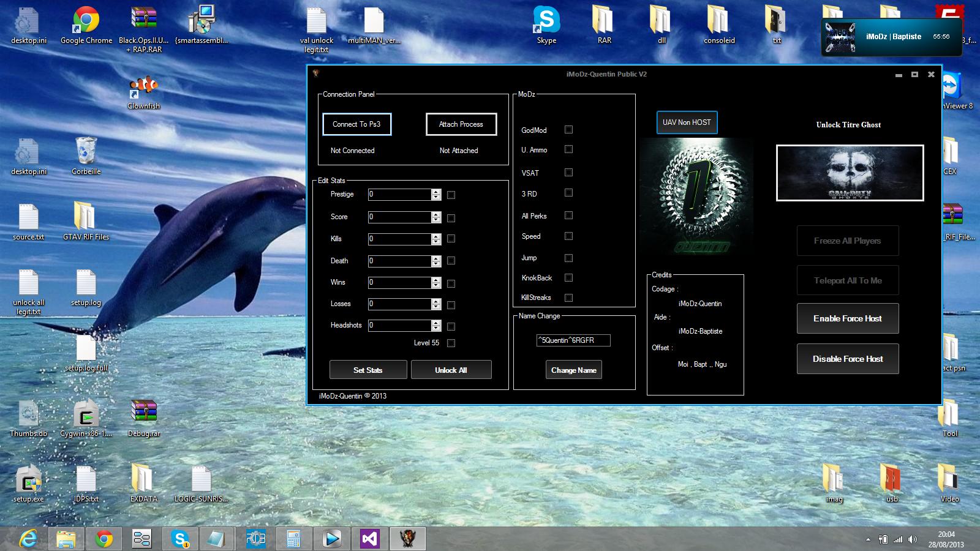This screenshot has width=980, height=551.
Task: Select the multiMAN_ver... file on desktop
Action: click(374, 26)
